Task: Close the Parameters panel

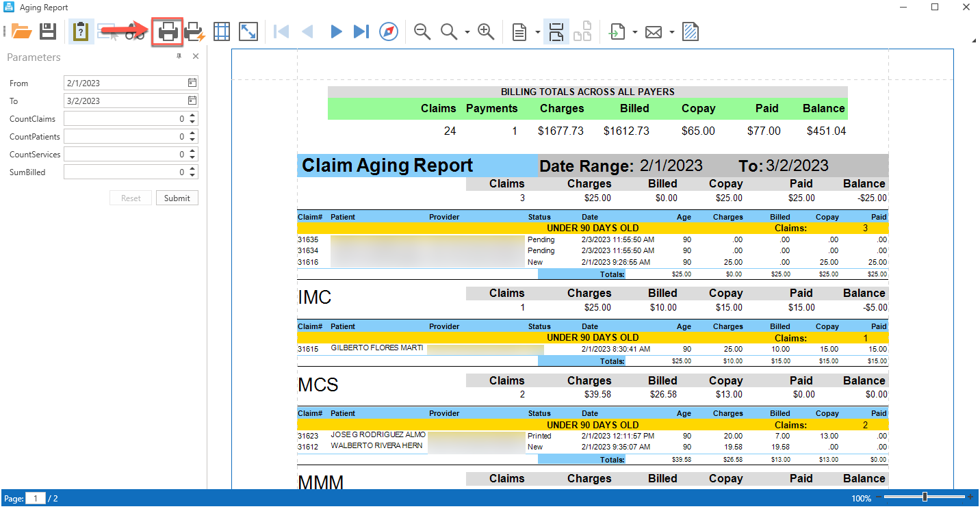Action: coord(196,57)
